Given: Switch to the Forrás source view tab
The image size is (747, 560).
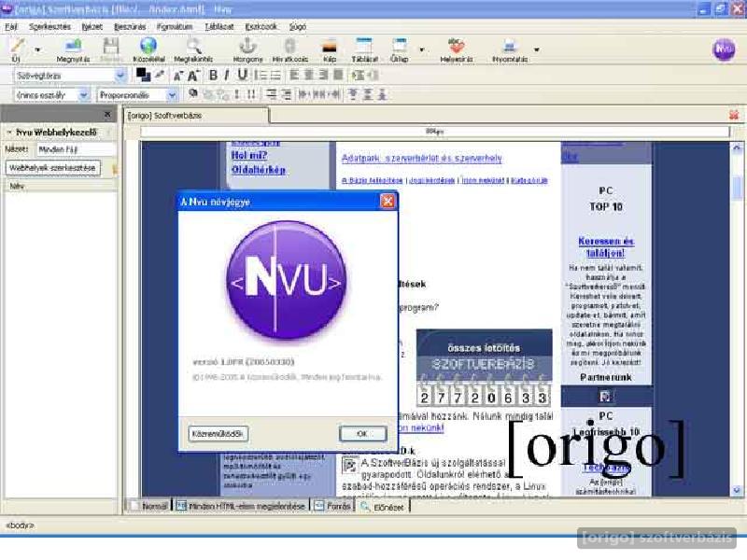Looking at the screenshot, I should click(x=332, y=506).
